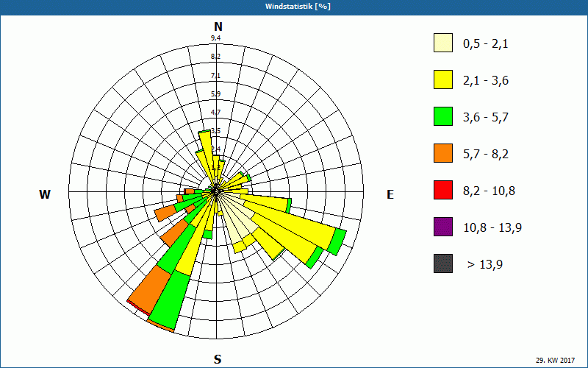
Task: Click the pale yellow 0,5 - 2,1 legend swatch
Action: 443,43
